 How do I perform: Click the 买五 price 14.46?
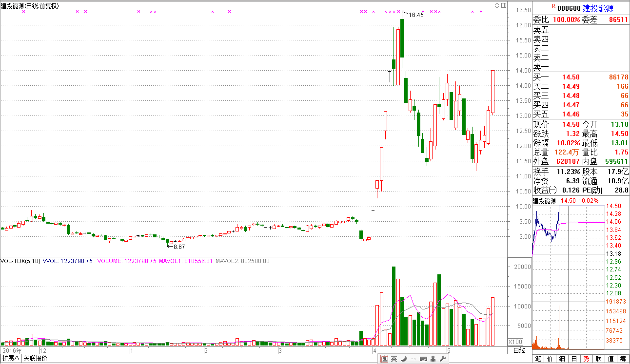point(571,114)
